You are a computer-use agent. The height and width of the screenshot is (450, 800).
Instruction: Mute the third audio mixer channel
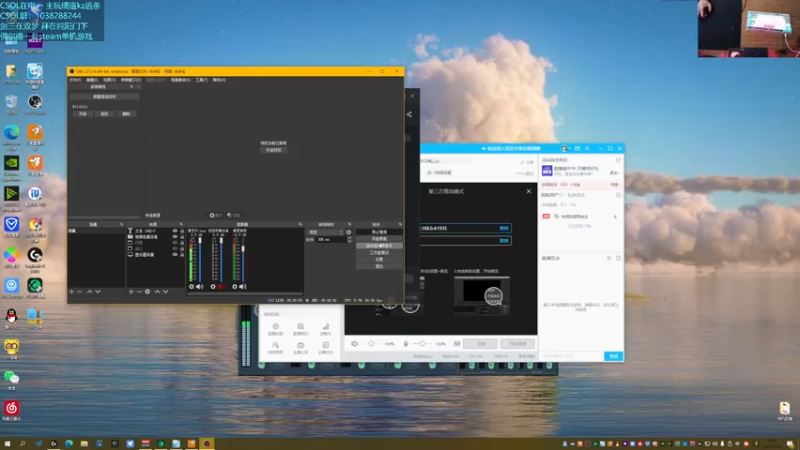click(x=243, y=287)
